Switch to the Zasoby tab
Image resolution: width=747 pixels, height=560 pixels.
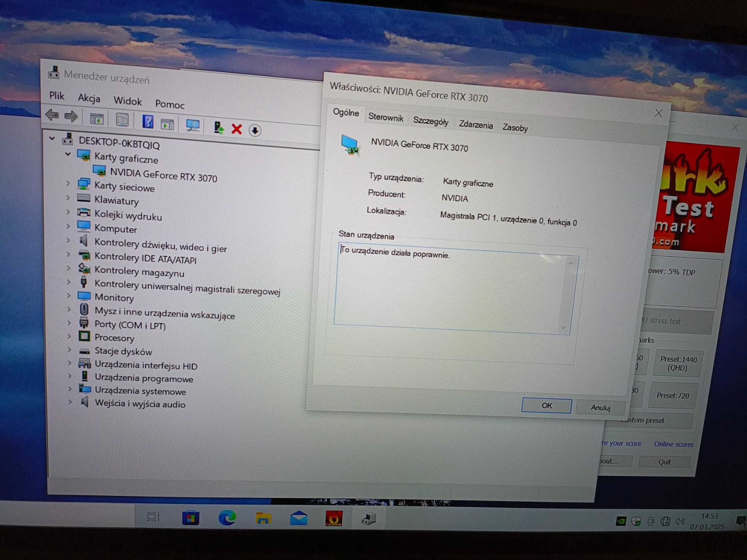515,128
